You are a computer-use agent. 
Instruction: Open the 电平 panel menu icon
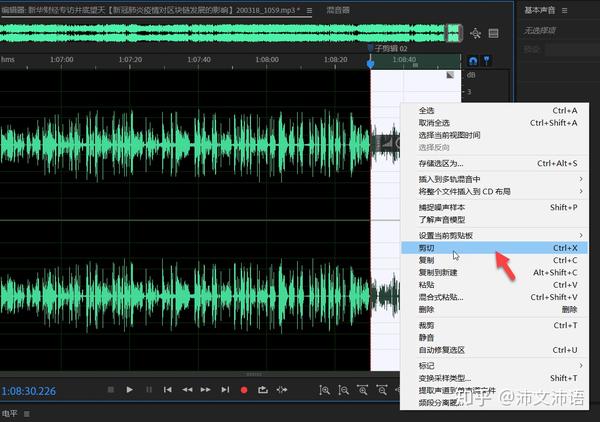click(27, 414)
